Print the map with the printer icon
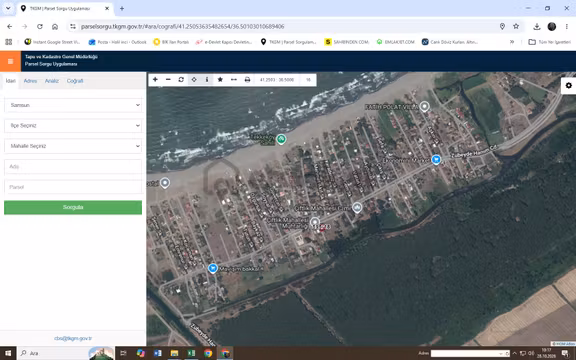Viewport: 576px width, 360px height. tap(247, 79)
